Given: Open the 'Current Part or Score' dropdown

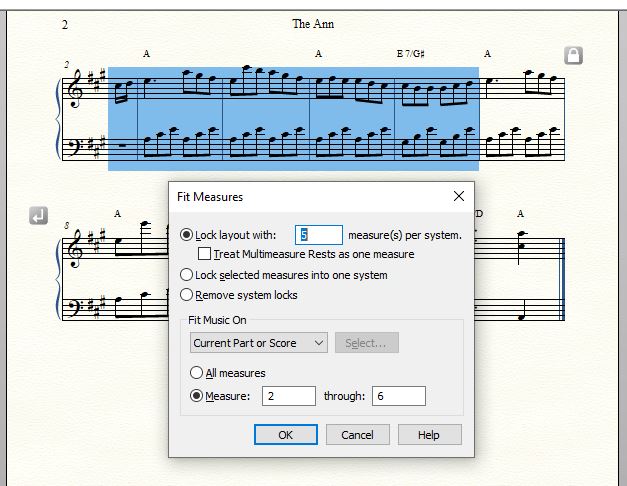Looking at the screenshot, I should pos(259,343).
